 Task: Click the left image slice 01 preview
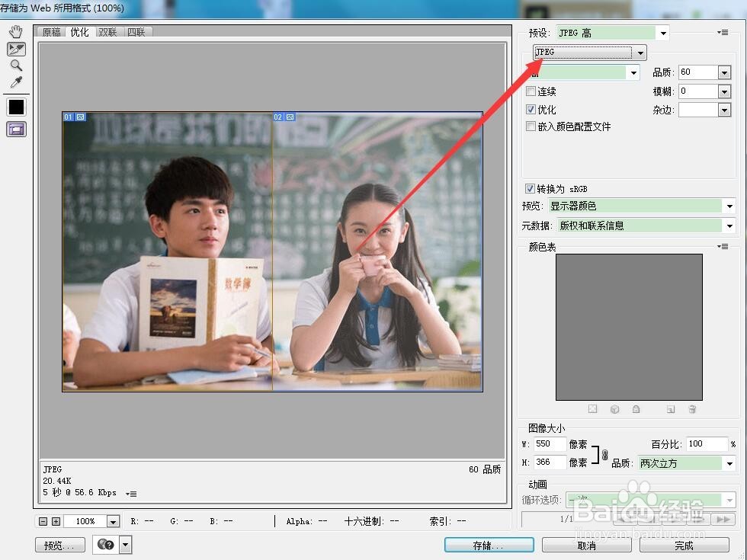pyautogui.click(x=167, y=251)
